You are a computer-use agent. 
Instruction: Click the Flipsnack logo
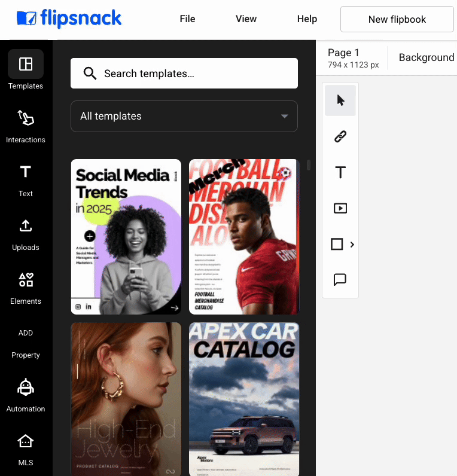(x=69, y=18)
